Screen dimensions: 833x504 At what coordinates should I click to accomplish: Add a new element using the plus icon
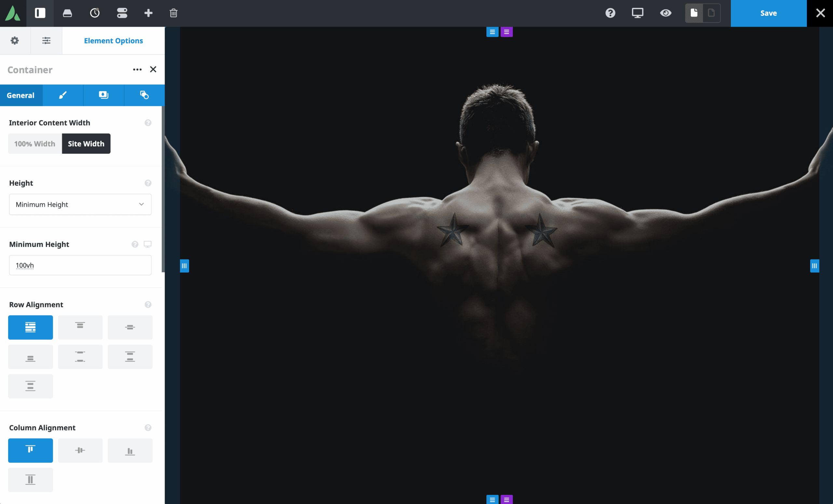(148, 14)
